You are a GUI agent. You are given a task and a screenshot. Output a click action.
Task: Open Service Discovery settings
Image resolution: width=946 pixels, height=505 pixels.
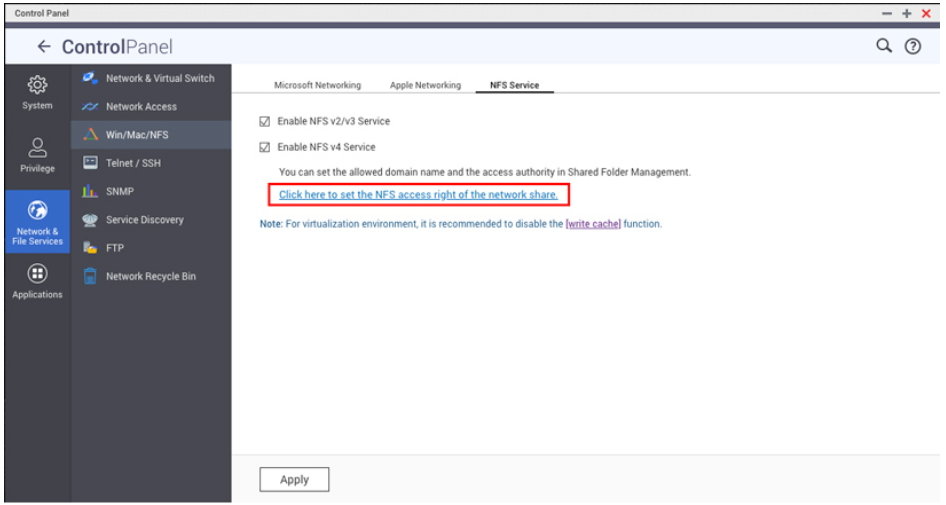pyautogui.click(x=144, y=220)
